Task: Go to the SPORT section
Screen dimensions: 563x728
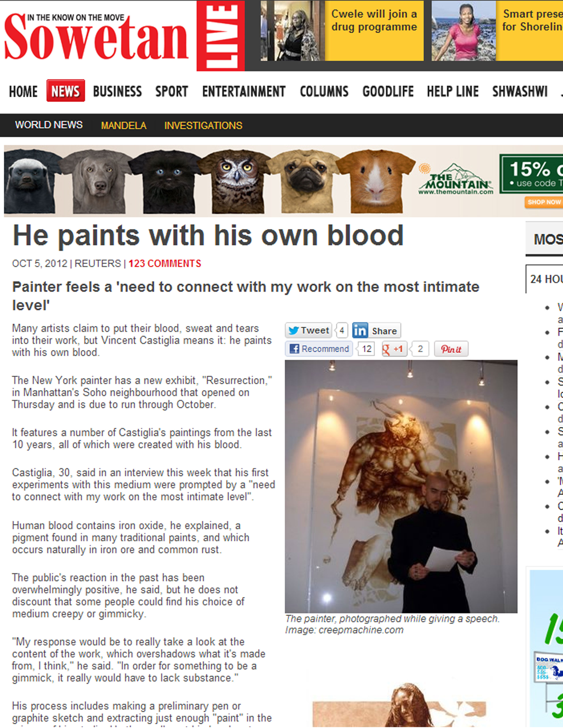Action: [x=172, y=91]
